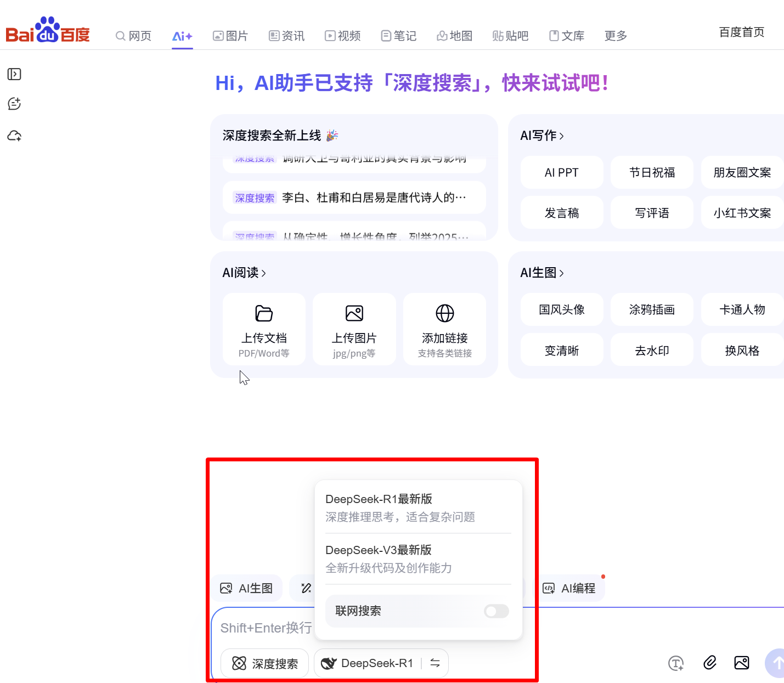Click the 国风头像 button
This screenshot has height=683, width=784.
coord(562,309)
